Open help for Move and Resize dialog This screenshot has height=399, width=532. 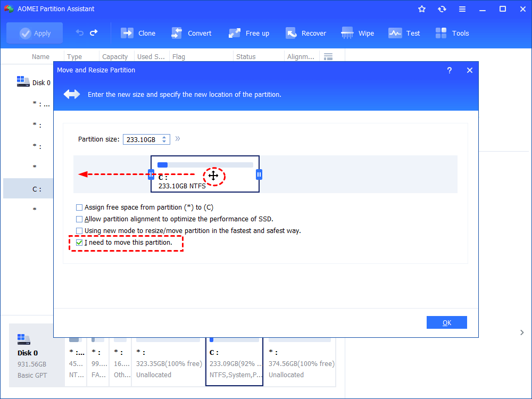(x=449, y=70)
